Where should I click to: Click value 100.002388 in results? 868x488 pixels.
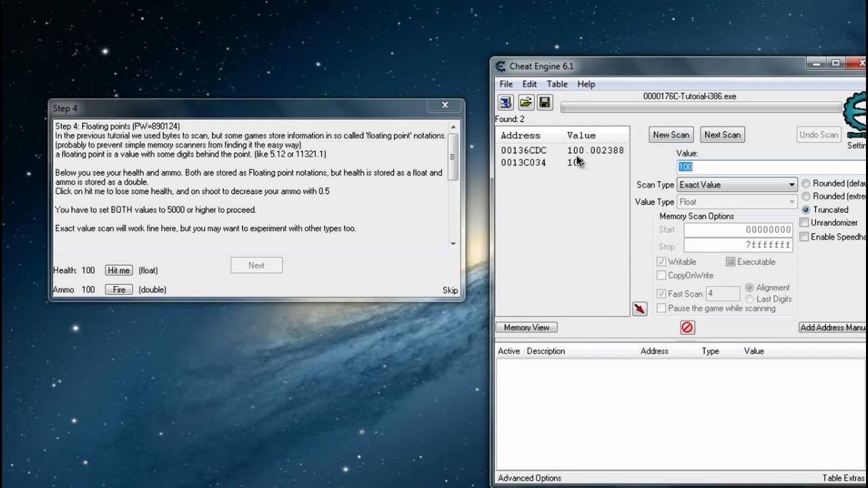tap(595, 150)
